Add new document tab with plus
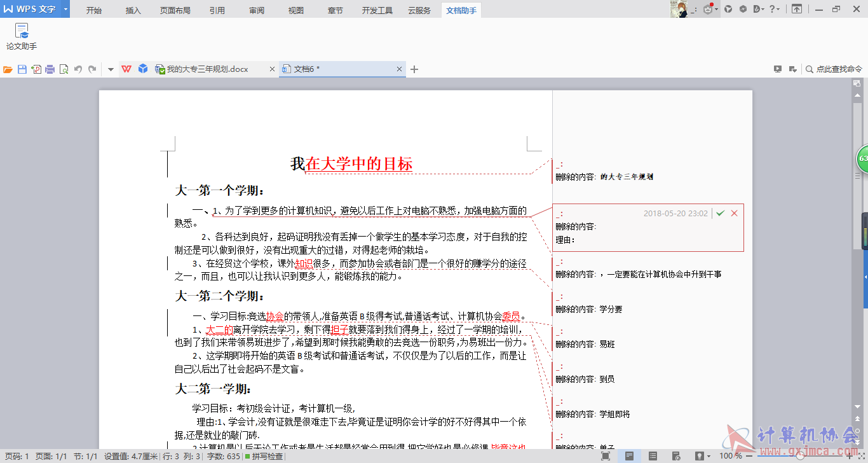The image size is (868, 463). (x=414, y=69)
